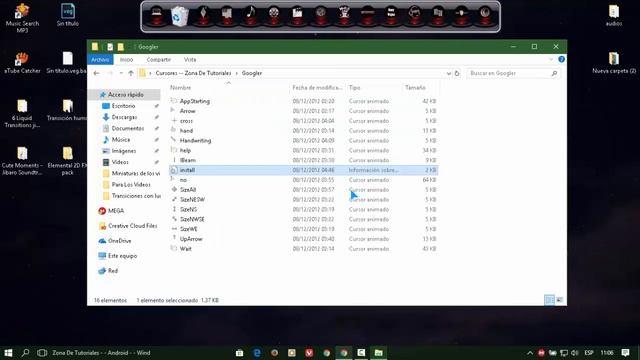Open Task View on the taskbar

[42, 353]
